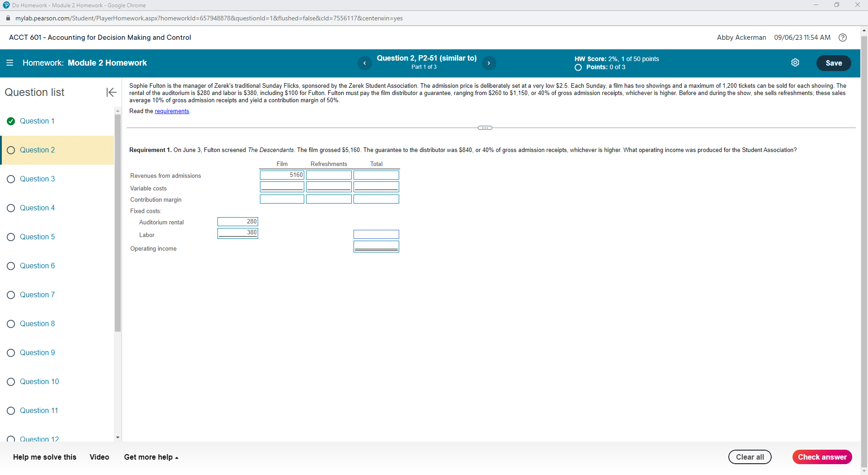Click Operating income total field

[x=376, y=247]
